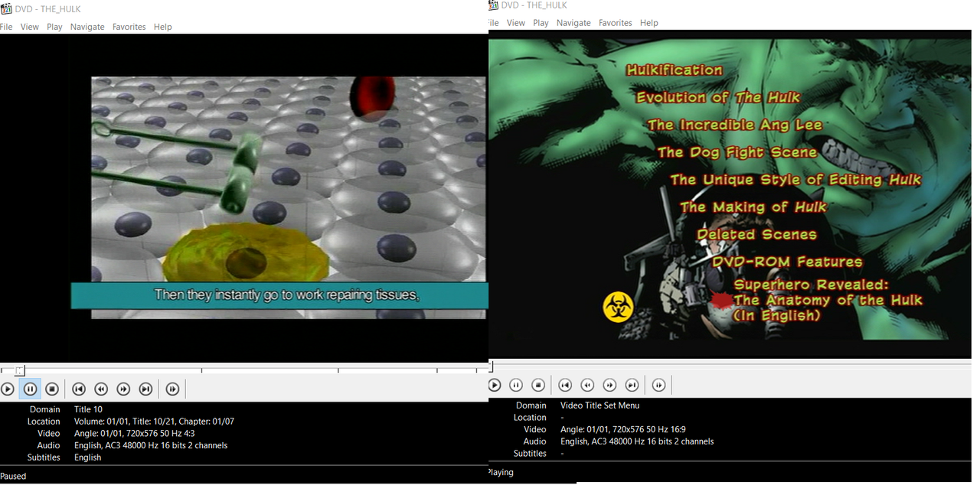The image size is (980, 485).
Task: Open Play menu in left window
Action: [x=54, y=27]
